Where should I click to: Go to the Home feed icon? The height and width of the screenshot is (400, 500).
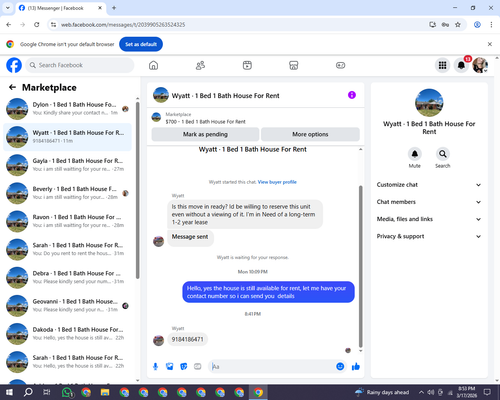153,65
